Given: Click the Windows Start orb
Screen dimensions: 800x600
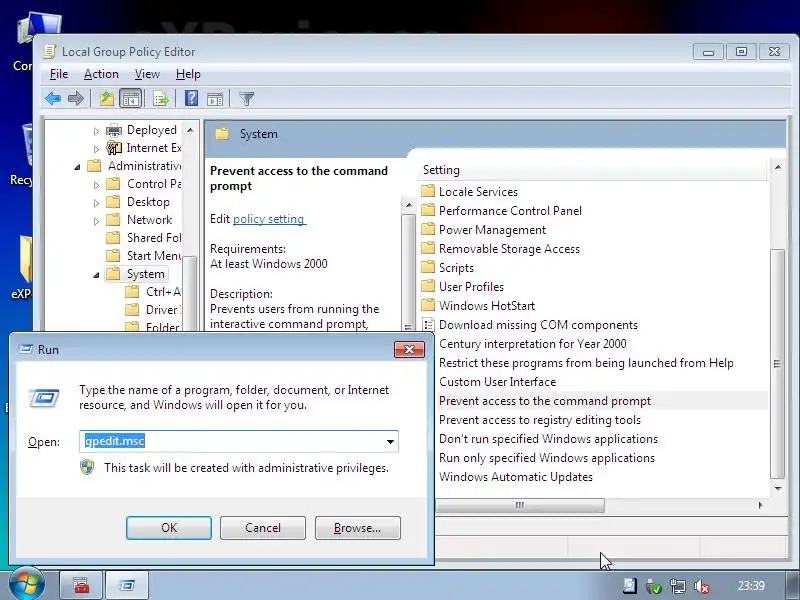Looking at the screenshot, I should point(26,584).
